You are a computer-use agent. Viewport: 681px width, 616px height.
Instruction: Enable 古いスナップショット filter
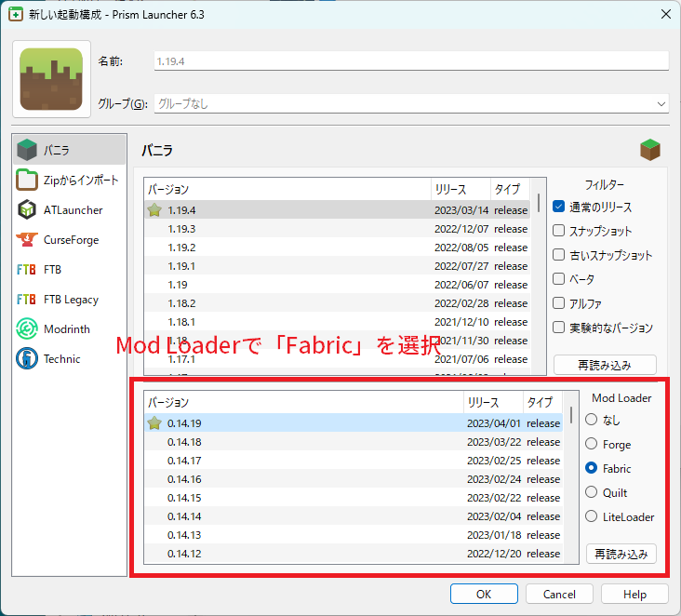[x=558, y=255]
